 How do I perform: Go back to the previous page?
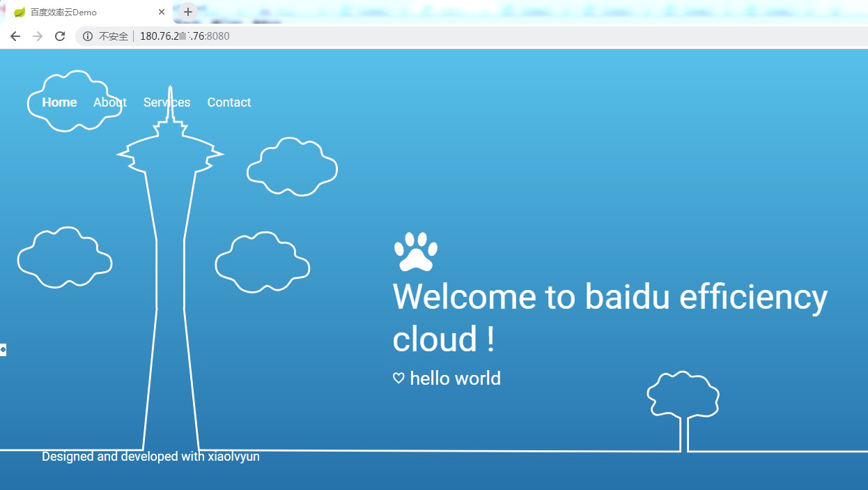[15, 36]
